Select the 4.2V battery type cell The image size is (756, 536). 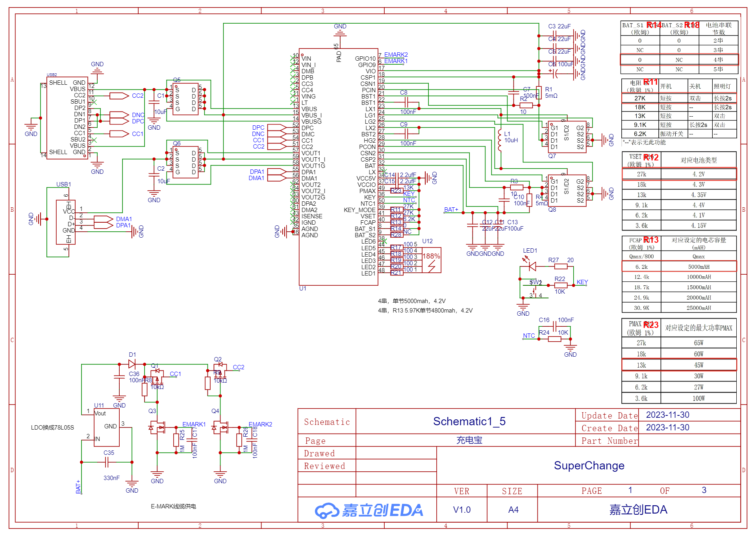tap(699, 174)
